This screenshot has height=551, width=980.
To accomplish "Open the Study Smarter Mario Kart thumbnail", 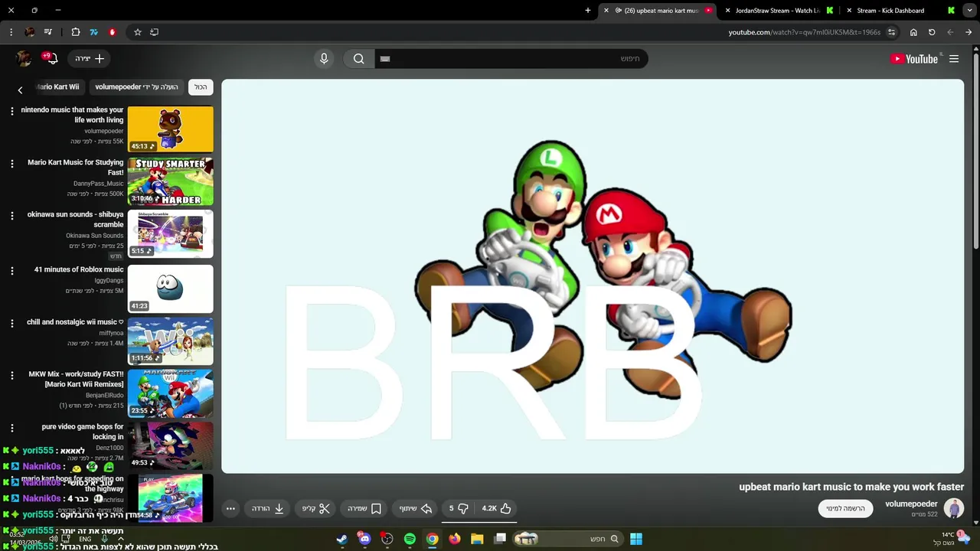I will click(x=170, y=181).
